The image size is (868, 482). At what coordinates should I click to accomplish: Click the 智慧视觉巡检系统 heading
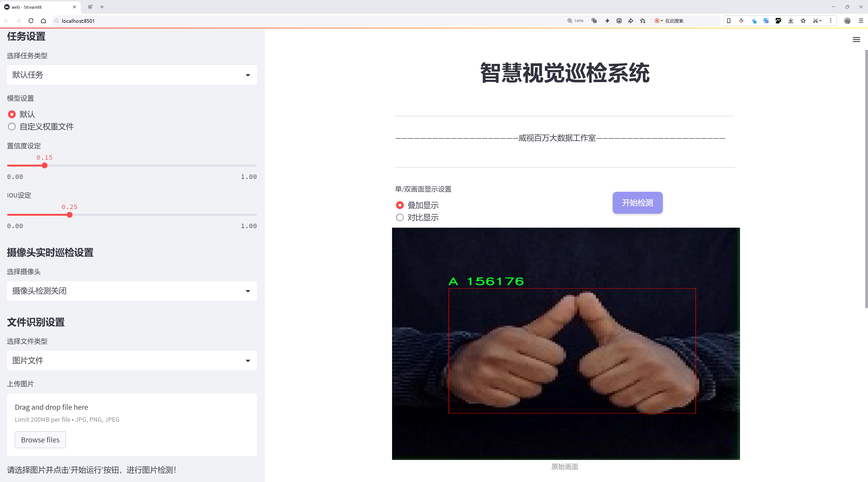[565, 73]
